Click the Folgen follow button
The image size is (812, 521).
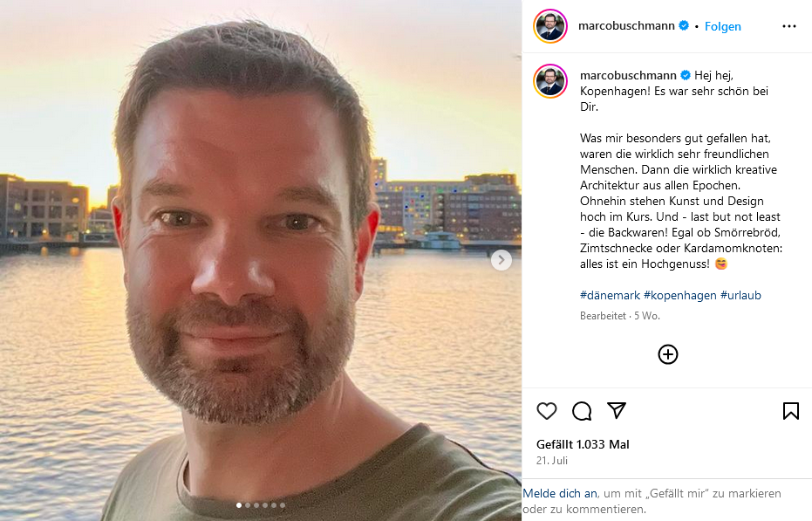click(x=722, y=26)
